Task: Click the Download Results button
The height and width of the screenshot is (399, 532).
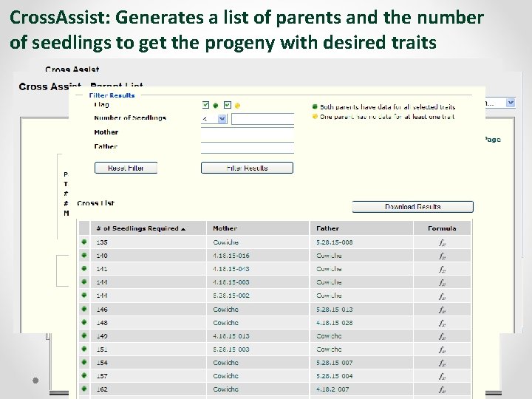Action: [412, 207]
